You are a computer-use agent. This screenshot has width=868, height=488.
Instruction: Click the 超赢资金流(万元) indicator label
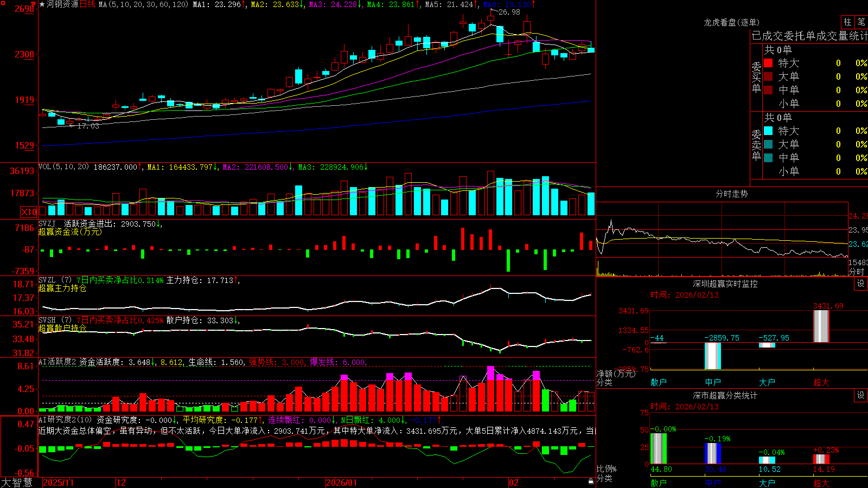point(70,232)
